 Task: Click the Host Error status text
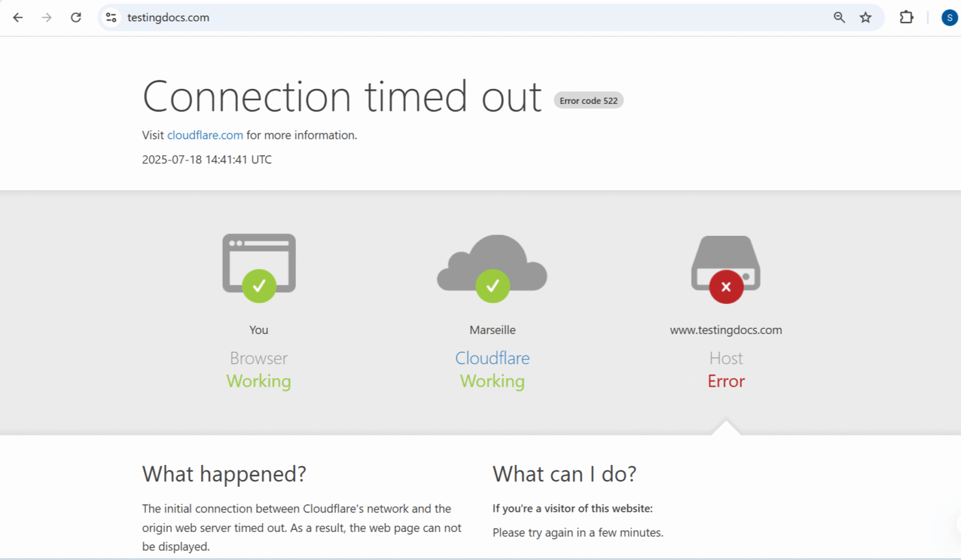[726, 380]
